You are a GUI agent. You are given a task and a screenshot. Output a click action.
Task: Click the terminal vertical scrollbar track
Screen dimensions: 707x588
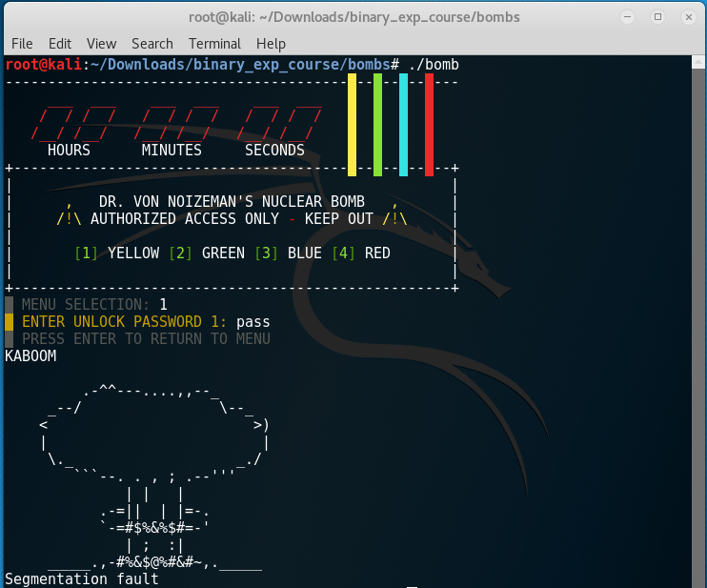point(698,328)
